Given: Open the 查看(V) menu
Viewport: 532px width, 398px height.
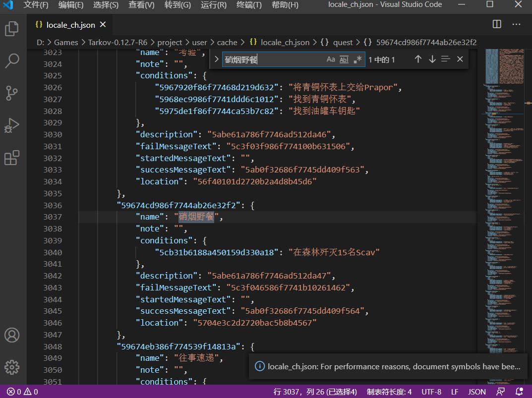Looking at the screenshot, I should point(141,5).
